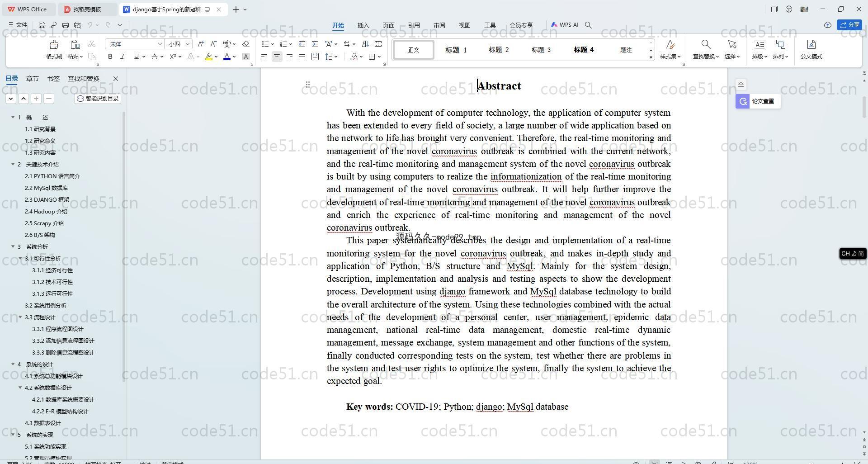The height and width of the screenshot is (464, 868).
Task: Click the up-arrow icon in outline panel
Action: tap(24, 99)
